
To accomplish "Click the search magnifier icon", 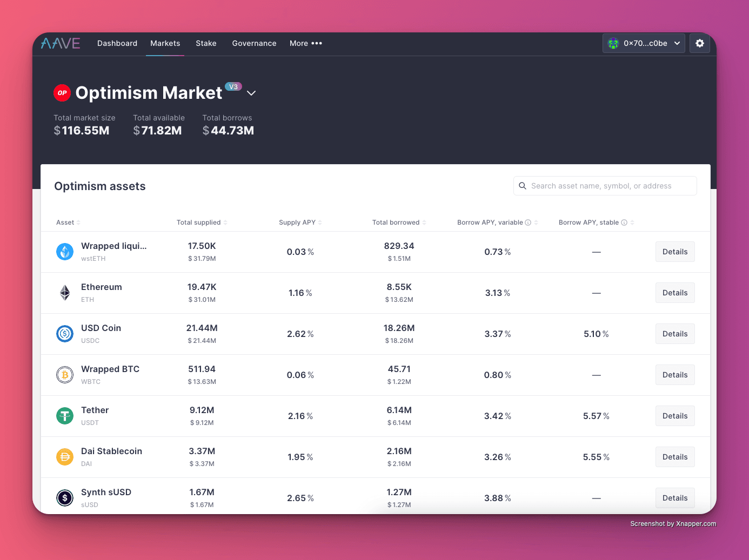I will tap(523, 186).
